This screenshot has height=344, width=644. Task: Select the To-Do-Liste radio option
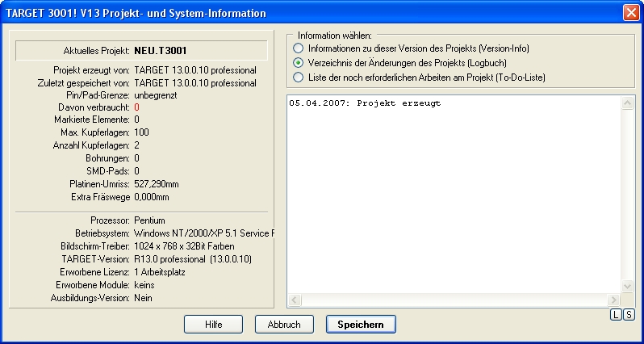pyautogui.click(x=299, y=77)
